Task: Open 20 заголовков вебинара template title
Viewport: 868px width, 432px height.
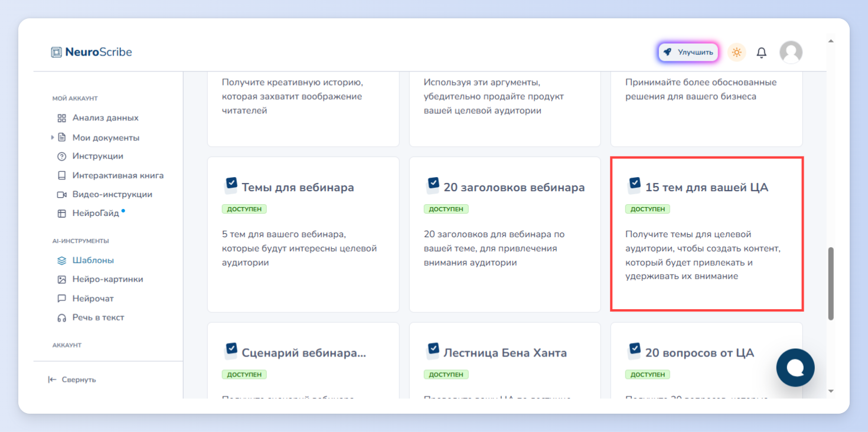Action: pyautogui.click(x=514, y=188)
